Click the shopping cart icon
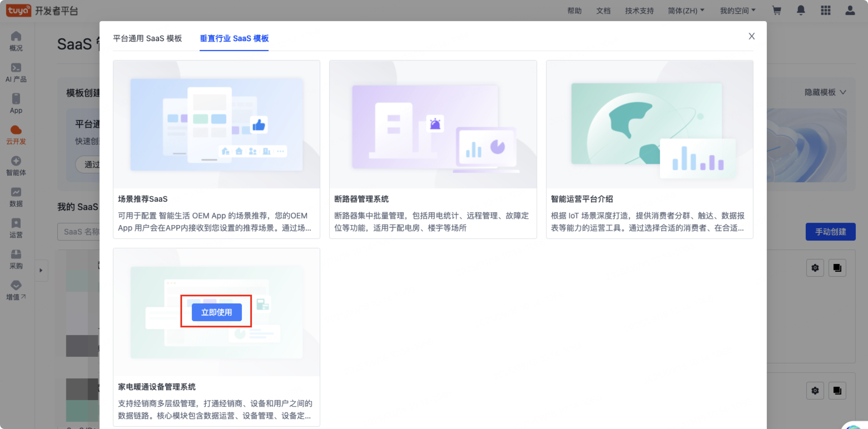 [777, 11]
